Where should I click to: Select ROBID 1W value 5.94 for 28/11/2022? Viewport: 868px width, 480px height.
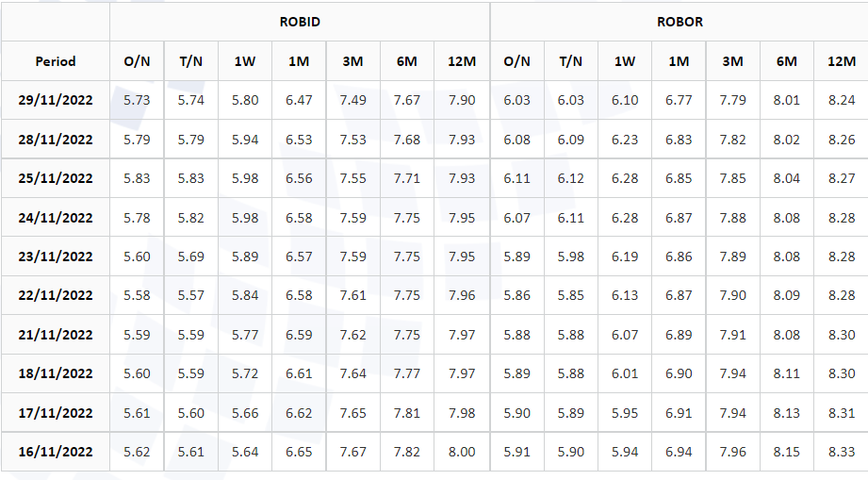pyautogui.click(x=245, y=140)
